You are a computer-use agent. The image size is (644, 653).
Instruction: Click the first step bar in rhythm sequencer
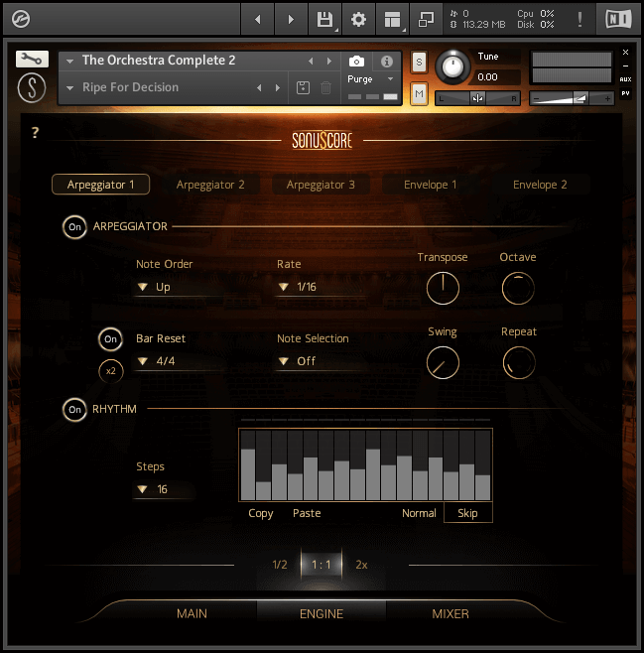click(x=248, y=465)
